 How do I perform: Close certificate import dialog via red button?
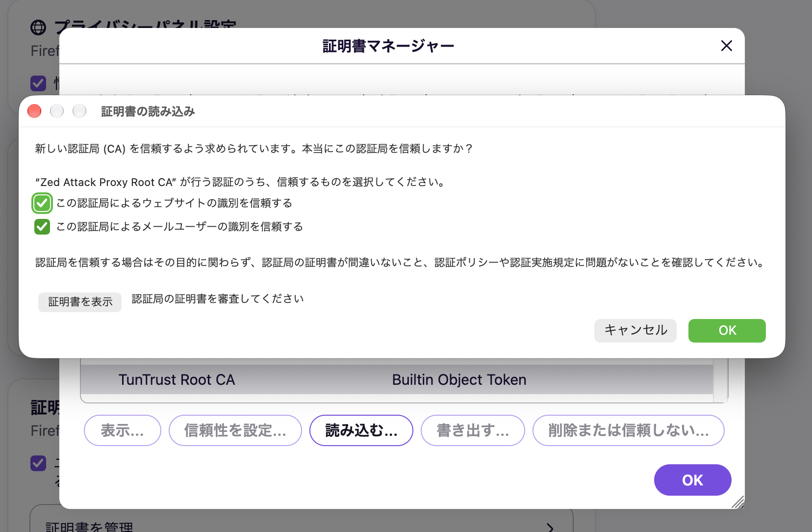coord(34,111)
